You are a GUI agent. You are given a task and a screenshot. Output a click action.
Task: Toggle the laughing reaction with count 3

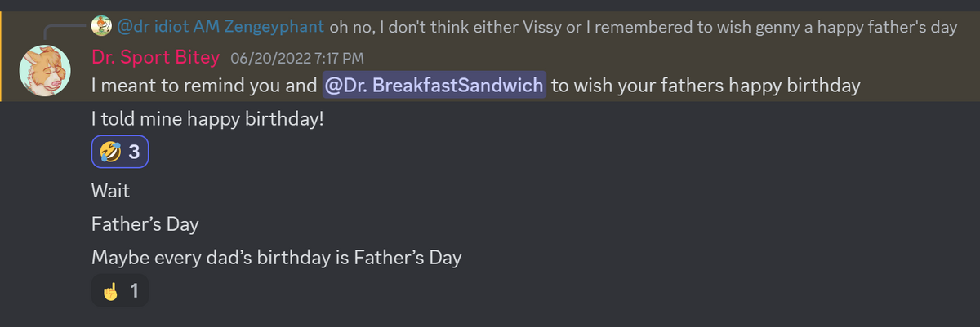[x=120, y=152]
